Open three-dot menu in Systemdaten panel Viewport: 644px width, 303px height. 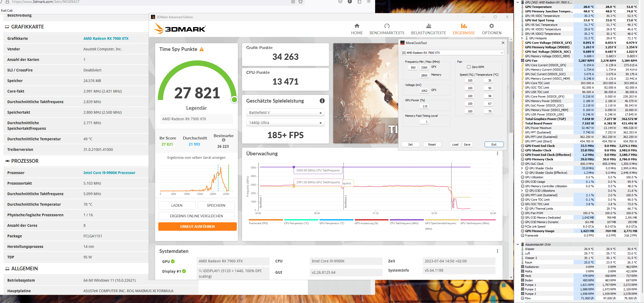click(497, 251)
